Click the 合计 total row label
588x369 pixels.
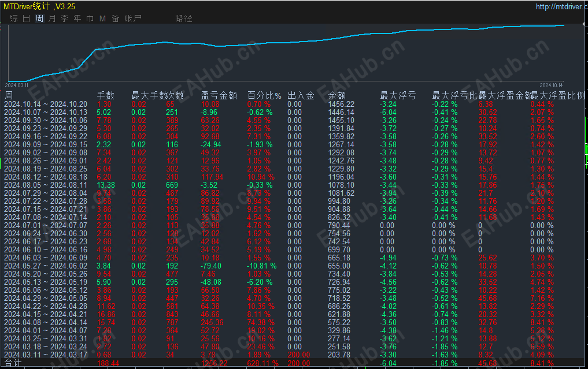pos(13,363)
